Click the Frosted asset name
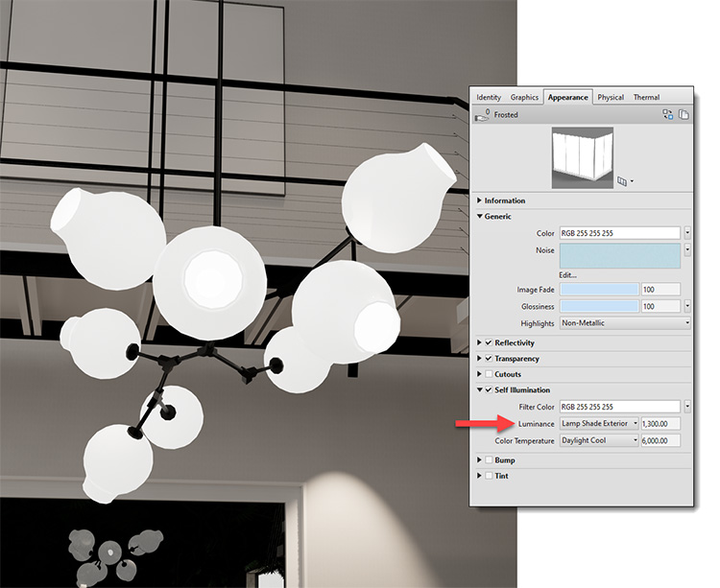This screenshot has height=588, width=720. click(506, 115)
